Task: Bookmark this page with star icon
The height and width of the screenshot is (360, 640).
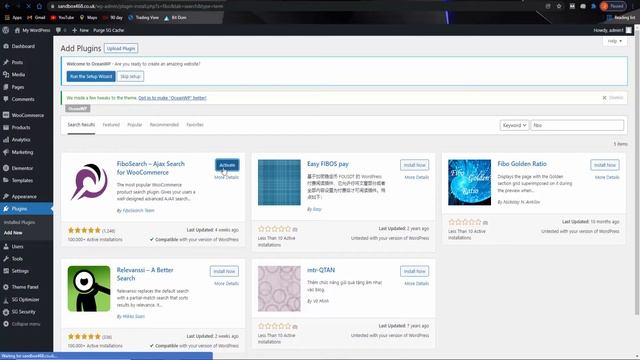Action: (x=559, y=6)
